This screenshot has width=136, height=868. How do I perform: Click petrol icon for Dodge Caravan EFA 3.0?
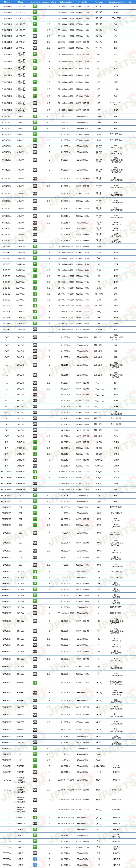(x=35, y=264)
